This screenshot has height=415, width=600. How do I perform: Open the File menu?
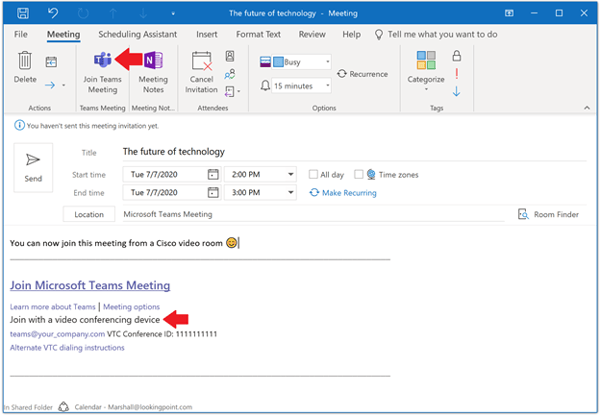21,34
